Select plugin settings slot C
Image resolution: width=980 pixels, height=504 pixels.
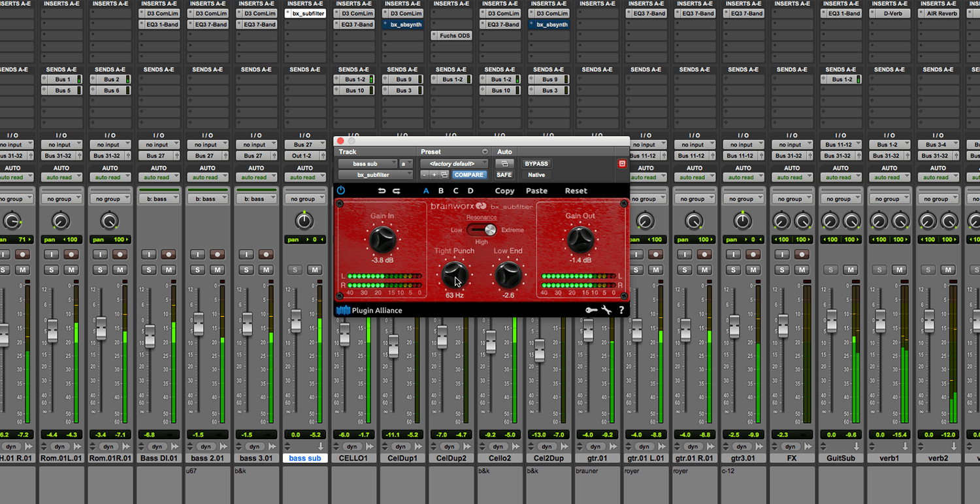point(456,191)
